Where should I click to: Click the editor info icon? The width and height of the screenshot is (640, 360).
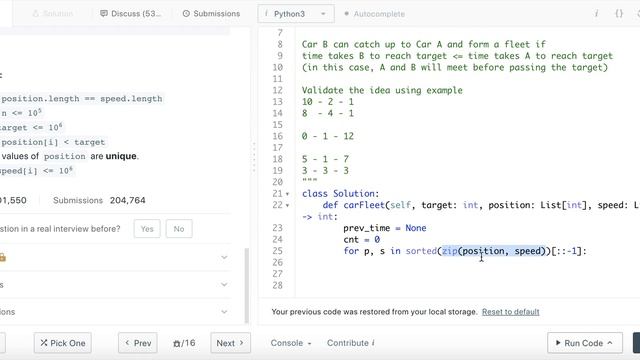click(x=596, y=13)
